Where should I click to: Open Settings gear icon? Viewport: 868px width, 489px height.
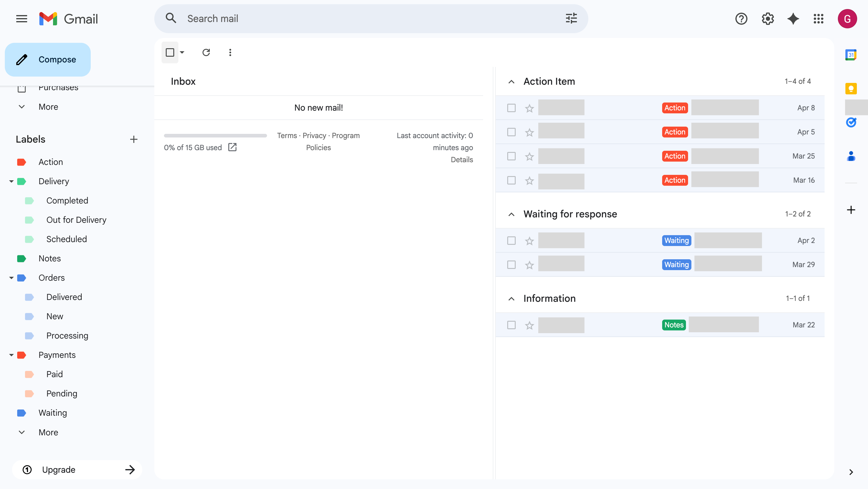pos(767,19)
